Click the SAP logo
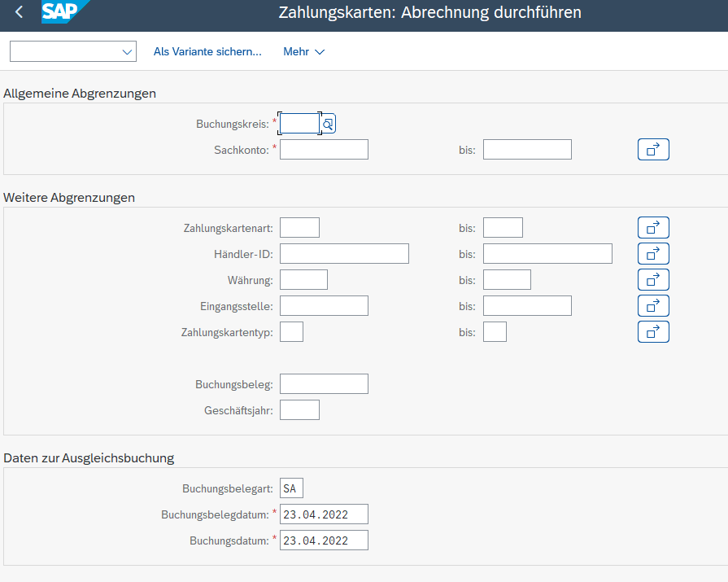This screenshot has width=728, height=582. 63,13
